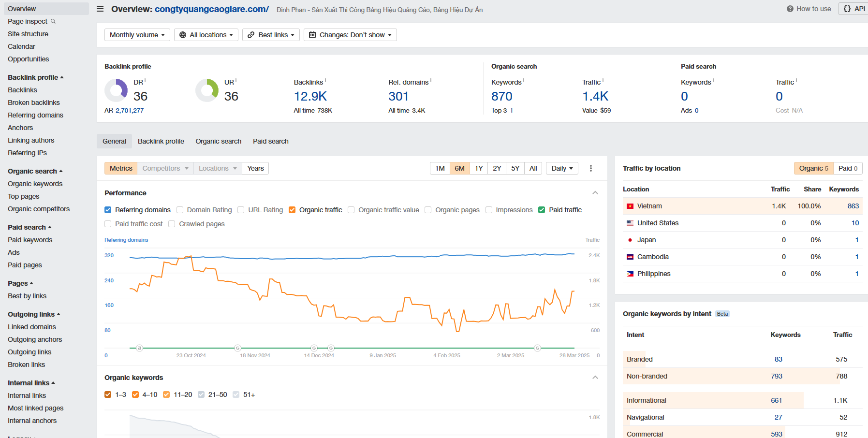The height and width of the screenshot is (438, 868).
Task: Click the How to use help icon
Action: coord(790,9)
